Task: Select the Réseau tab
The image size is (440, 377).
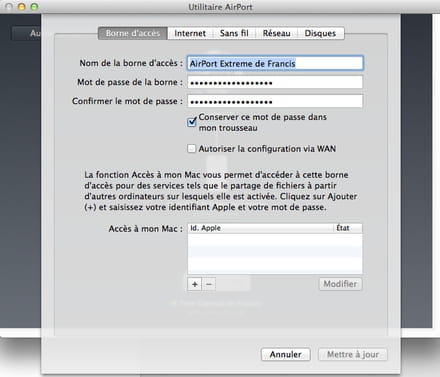Action: point(276,33)
